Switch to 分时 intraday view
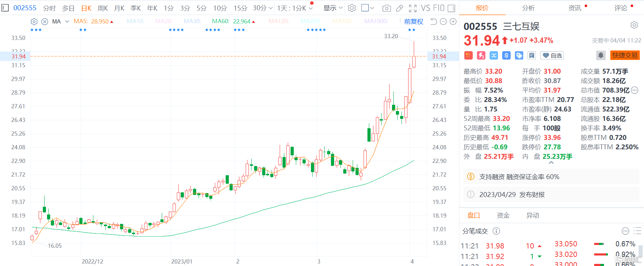Image resolution: width=644 pixels, height=266 pixels. [x=49, y=8]
